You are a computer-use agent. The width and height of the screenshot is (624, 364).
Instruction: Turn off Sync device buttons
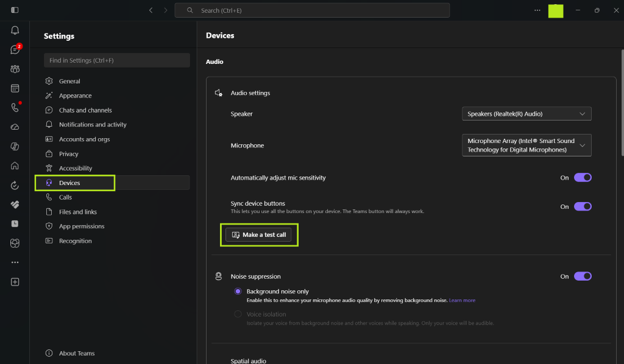(x=583, y=206)
